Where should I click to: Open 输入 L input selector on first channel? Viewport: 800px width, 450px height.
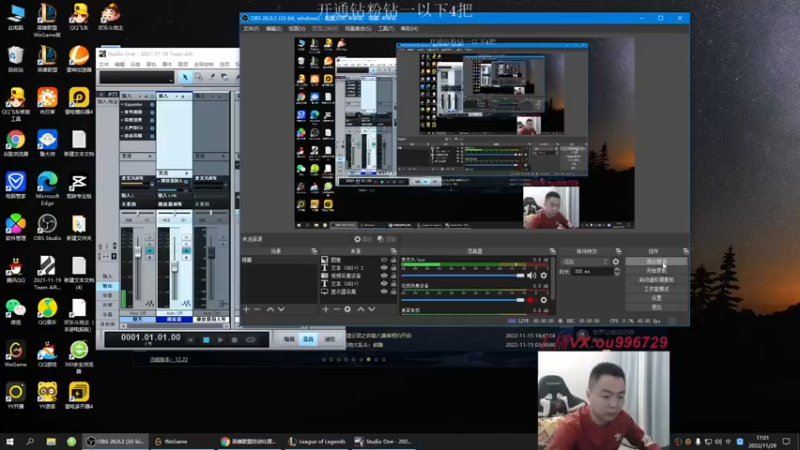tap(137, 195)
